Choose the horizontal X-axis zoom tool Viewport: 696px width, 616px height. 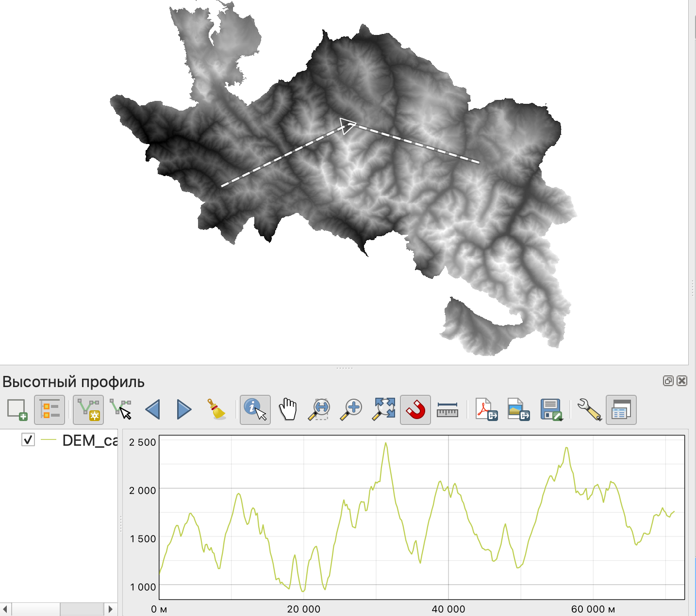point(320,410)
